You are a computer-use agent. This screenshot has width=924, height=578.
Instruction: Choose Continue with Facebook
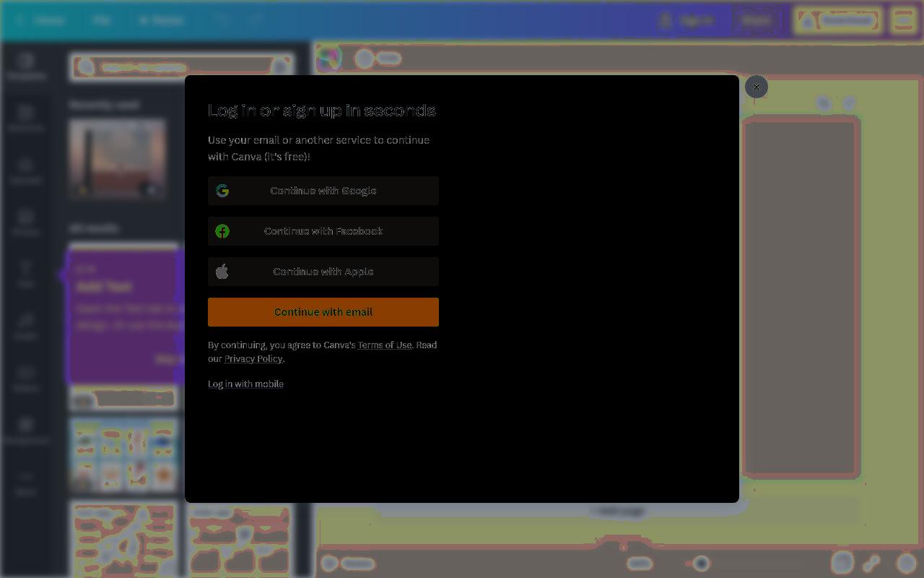[323, 231]
